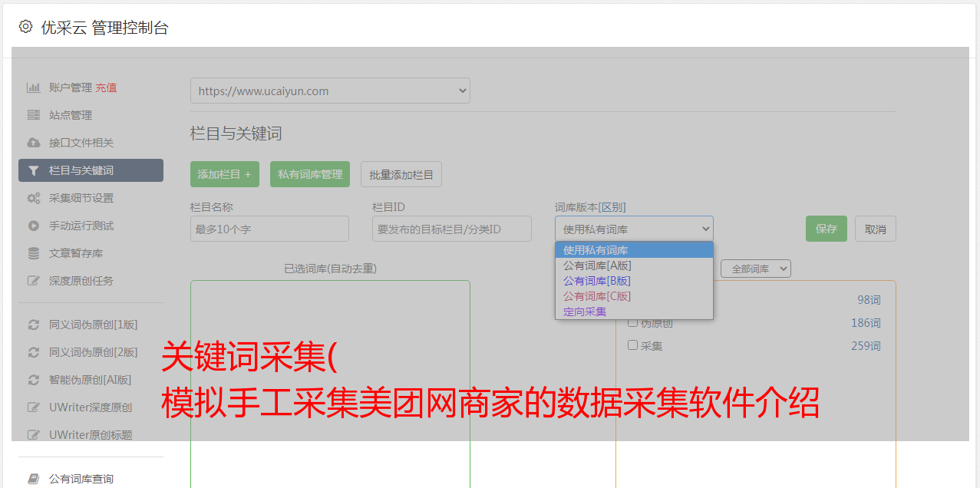Viewport: 980px width, 488px height.
Task: Select 使用私有词库 option in the open list
Action: coord(634,250)
